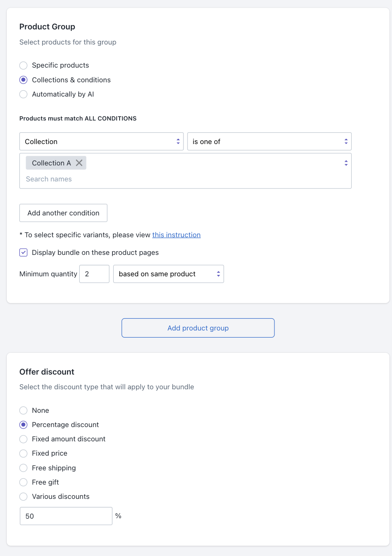Choose Various discounts option
The width and height of the screenshot is (392, 556).
[24, 497]
